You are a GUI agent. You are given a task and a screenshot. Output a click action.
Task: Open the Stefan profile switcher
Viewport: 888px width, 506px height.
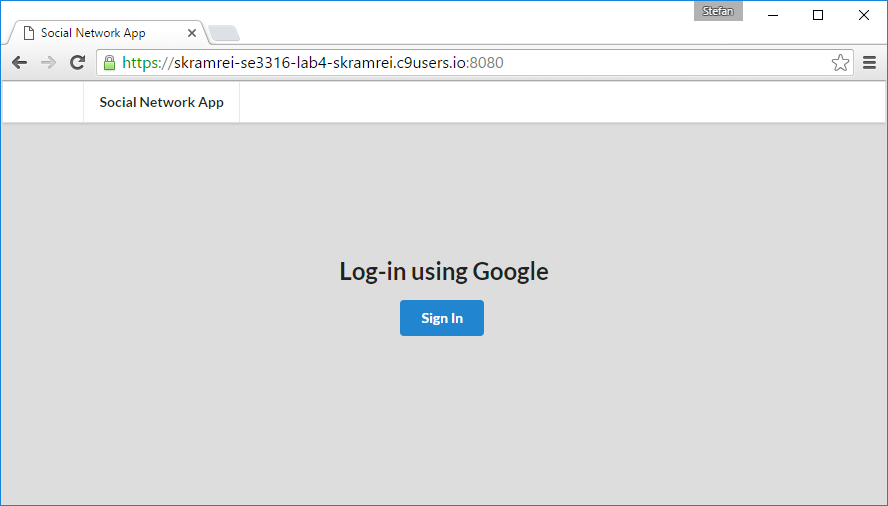tap(718, 11)
